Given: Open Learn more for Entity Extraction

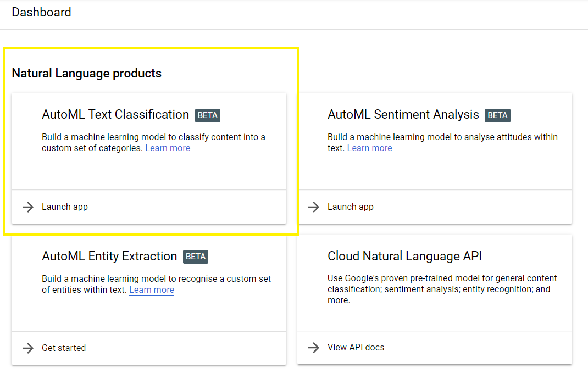Looking at the screenshot, I should click(151, 289).
